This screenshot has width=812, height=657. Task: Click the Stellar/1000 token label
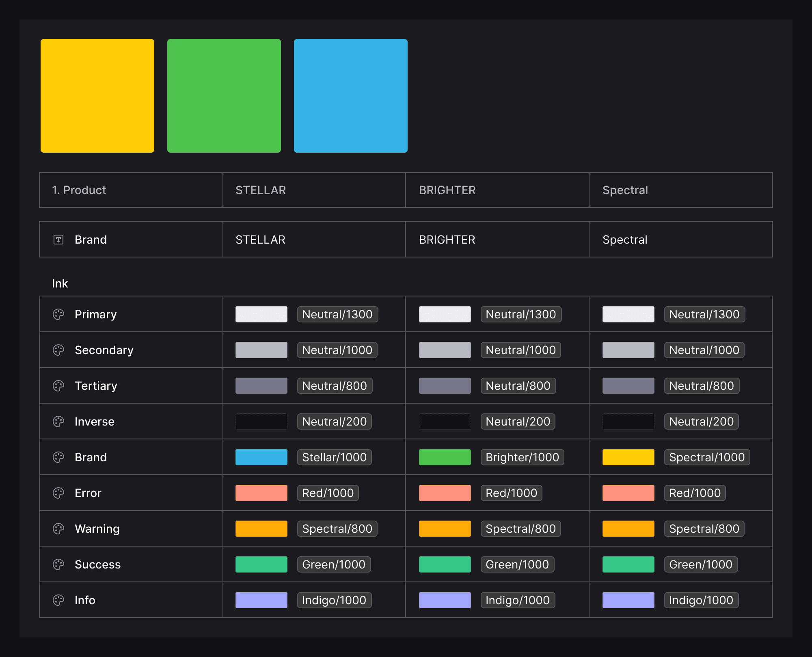coord(334,457)
